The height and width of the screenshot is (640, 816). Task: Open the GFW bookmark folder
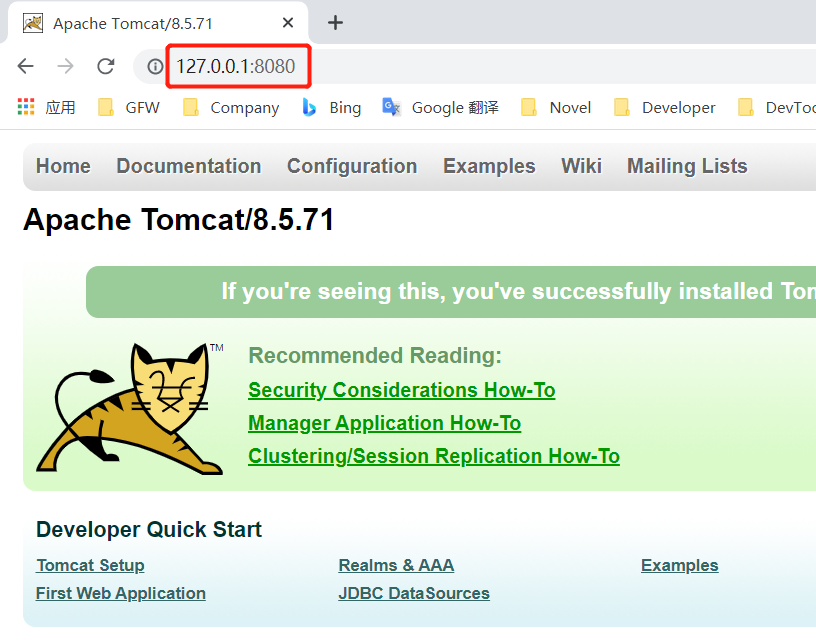129,107
